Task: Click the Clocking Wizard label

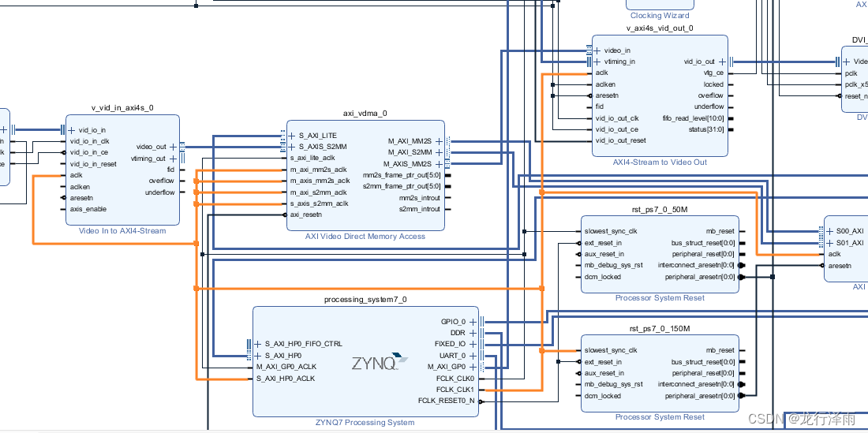Action: coord(660,16)
